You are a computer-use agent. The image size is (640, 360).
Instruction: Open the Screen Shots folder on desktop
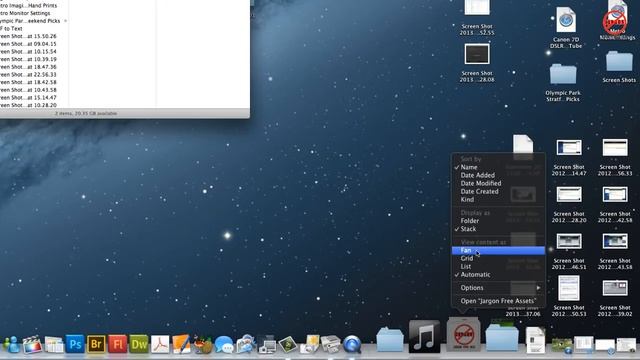[x=619, y=66]
